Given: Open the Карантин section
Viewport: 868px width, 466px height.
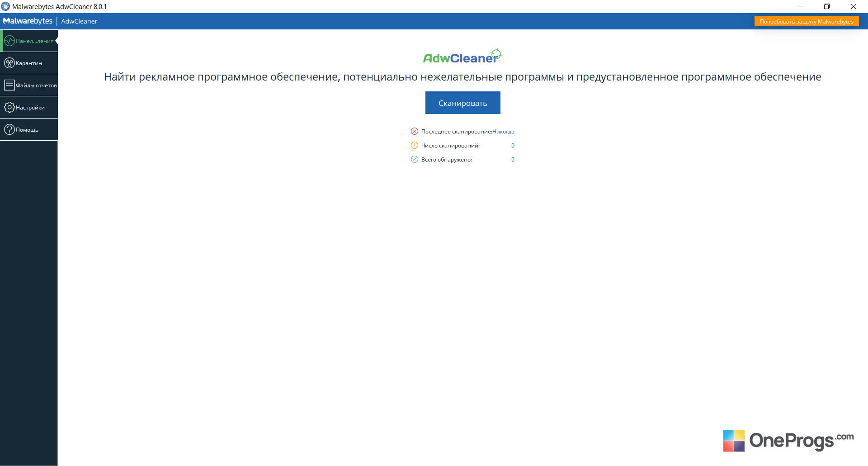Looking at the screenshot, I should 29,63.
